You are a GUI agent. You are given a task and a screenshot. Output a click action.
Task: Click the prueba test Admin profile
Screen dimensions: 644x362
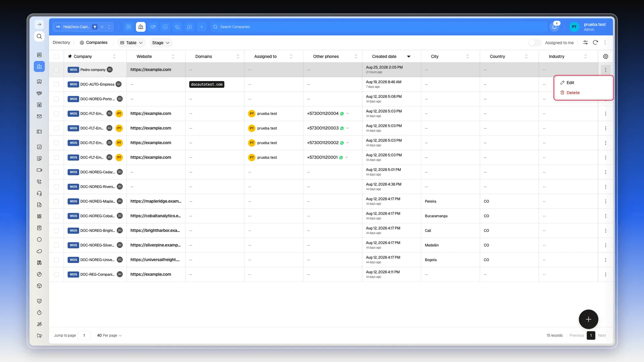[x=589, y=27]
